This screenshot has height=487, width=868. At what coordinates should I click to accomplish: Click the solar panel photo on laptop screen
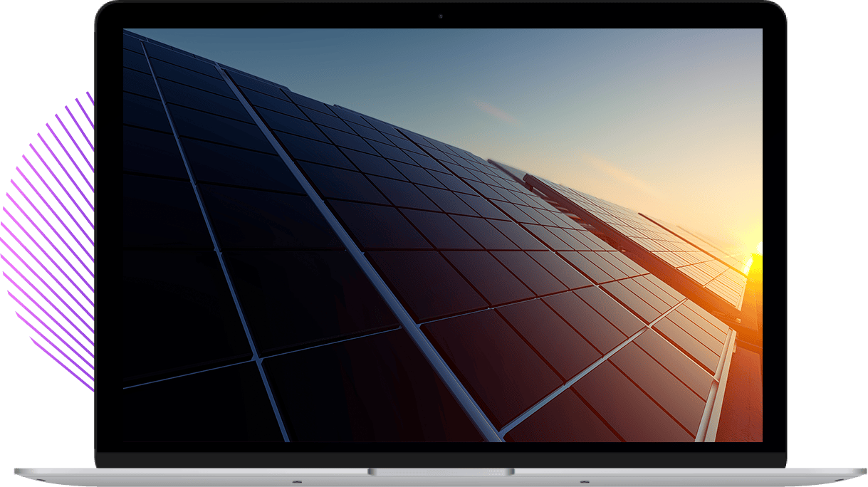click(x=442, y=235)
